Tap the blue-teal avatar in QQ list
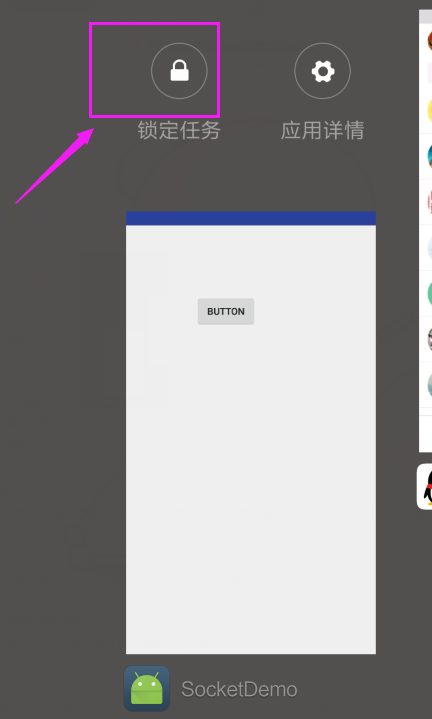 [x=430, y=156]
